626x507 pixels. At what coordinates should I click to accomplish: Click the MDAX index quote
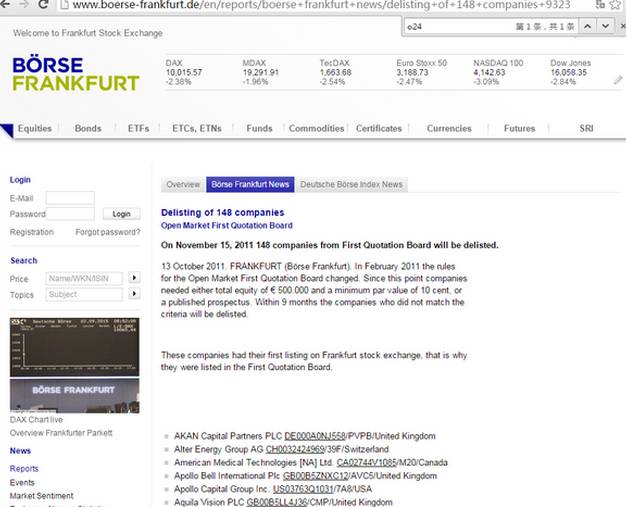tap(261, 72)
